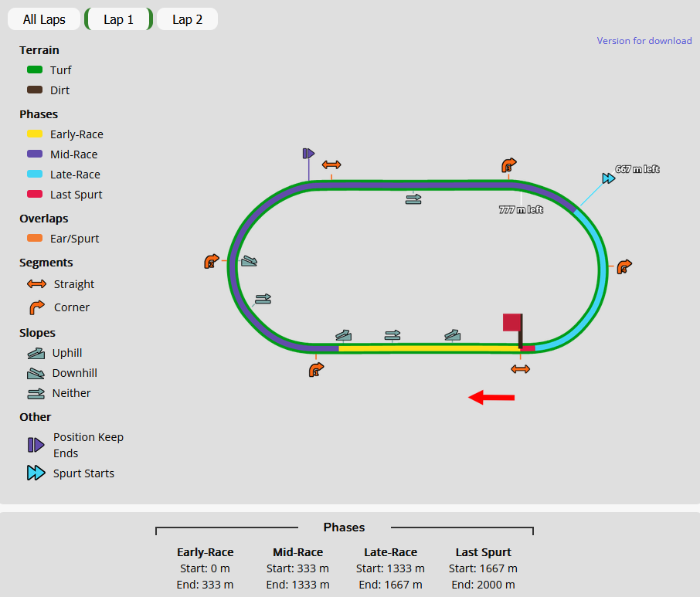Click the '667 m left' label
The height and width of the screenshot is (597, 700).
[637, 169]
